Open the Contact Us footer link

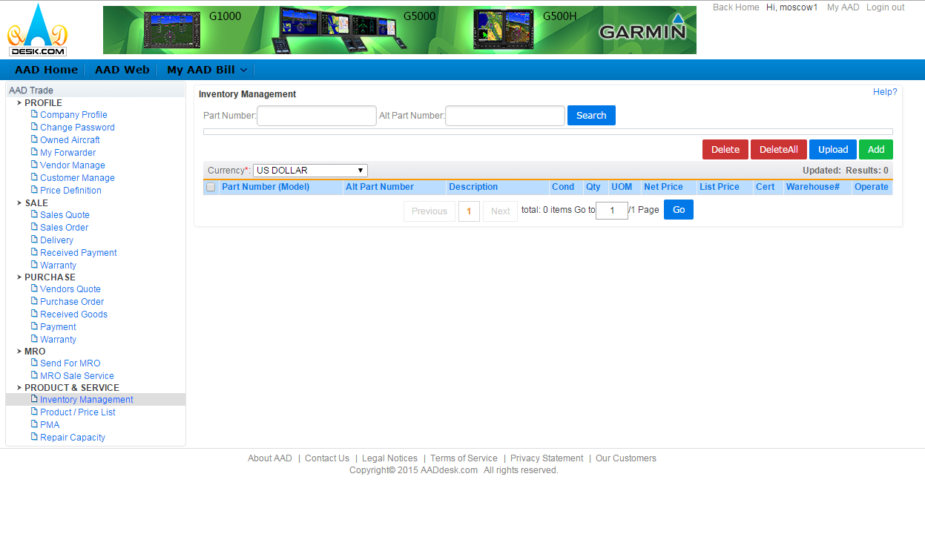click(327, 458)
